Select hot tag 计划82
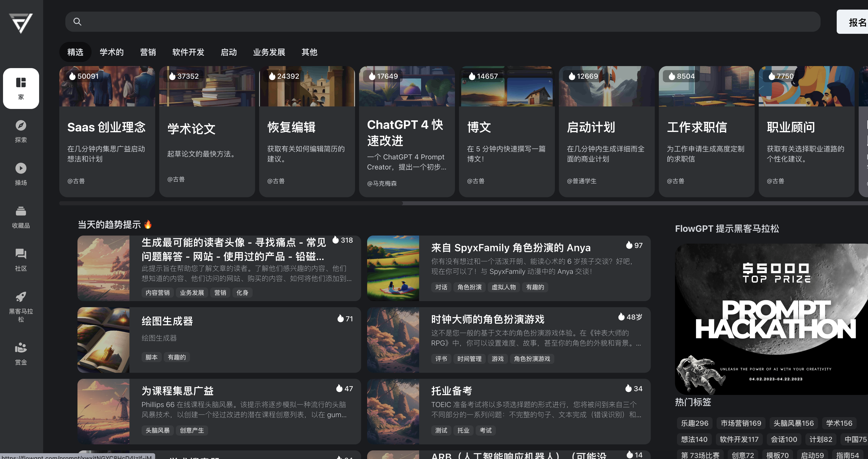This screenshot has width=868, height=459. 821,440
